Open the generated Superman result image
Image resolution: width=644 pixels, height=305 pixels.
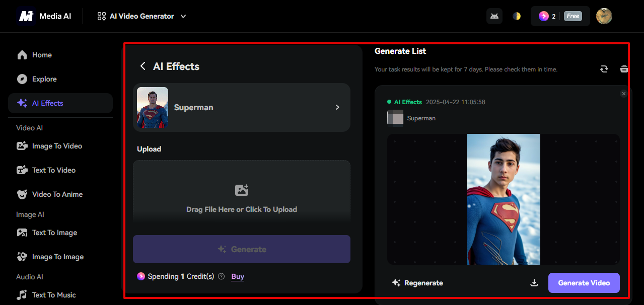(x=504, y=199)
